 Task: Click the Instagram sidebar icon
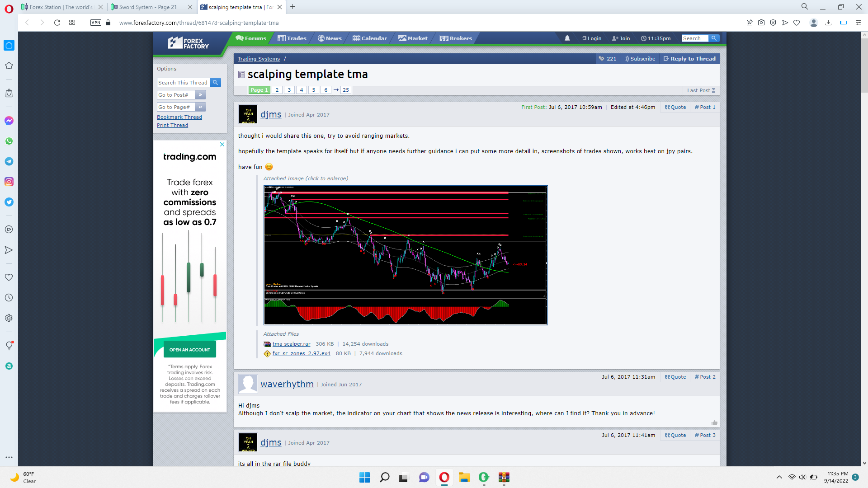(9, 182)
